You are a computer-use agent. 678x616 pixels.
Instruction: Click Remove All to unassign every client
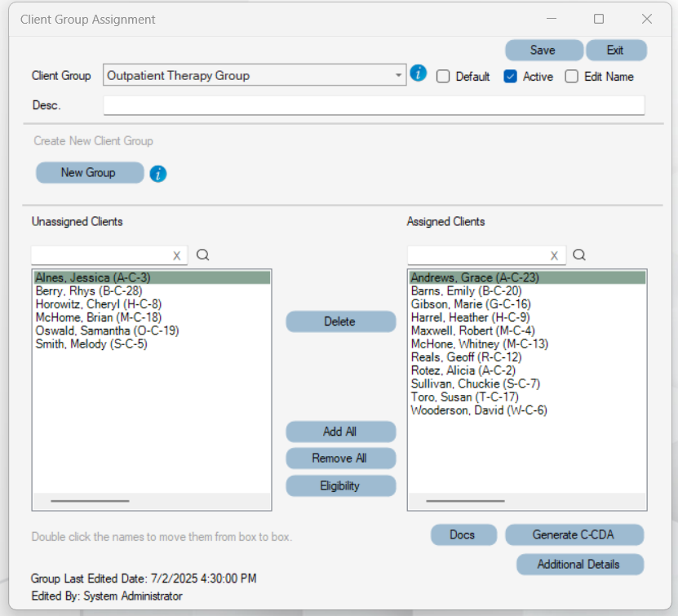pyautogui.click(x=340, y=458)
